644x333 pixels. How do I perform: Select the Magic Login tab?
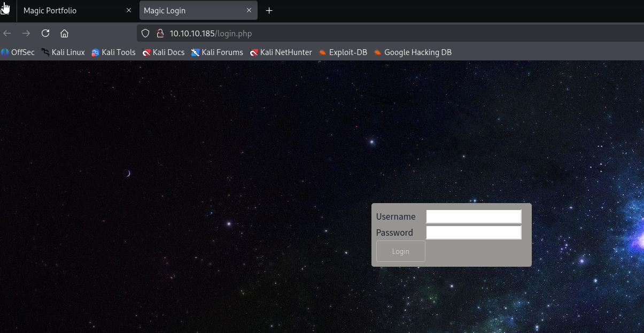click(x=198, y=11)
